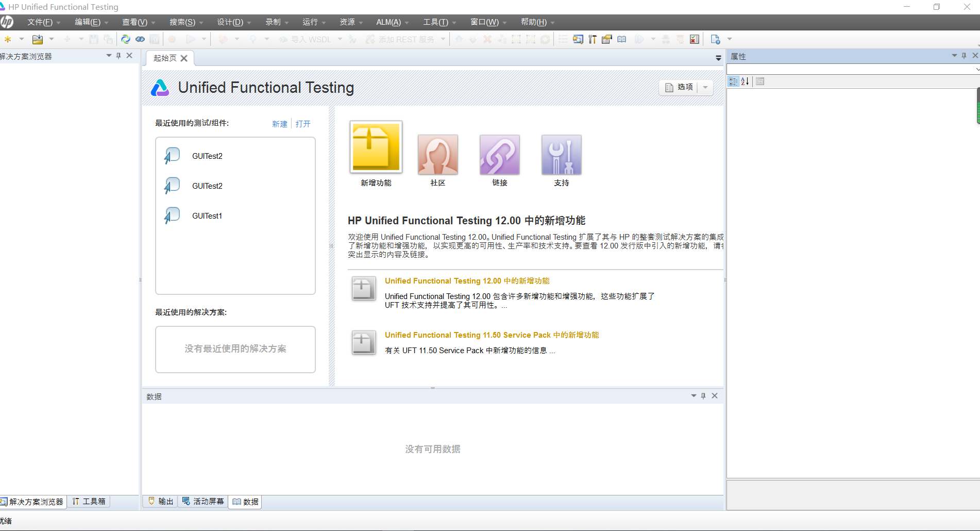Viewport: 980px width, 531px height.
Task: Open Unified Functional Testing 12.00 中的新增功能 link
Action: [x=467, y=281]
